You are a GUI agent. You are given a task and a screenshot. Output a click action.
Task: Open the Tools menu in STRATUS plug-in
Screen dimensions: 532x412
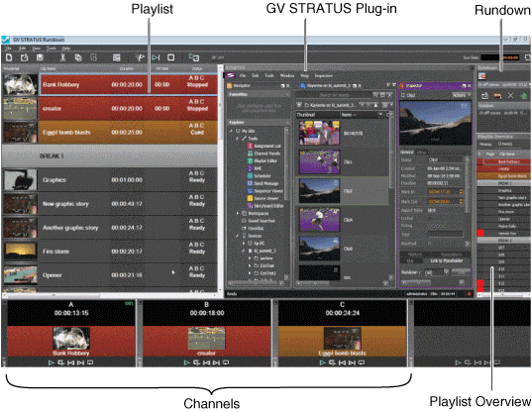coord(269,75)
